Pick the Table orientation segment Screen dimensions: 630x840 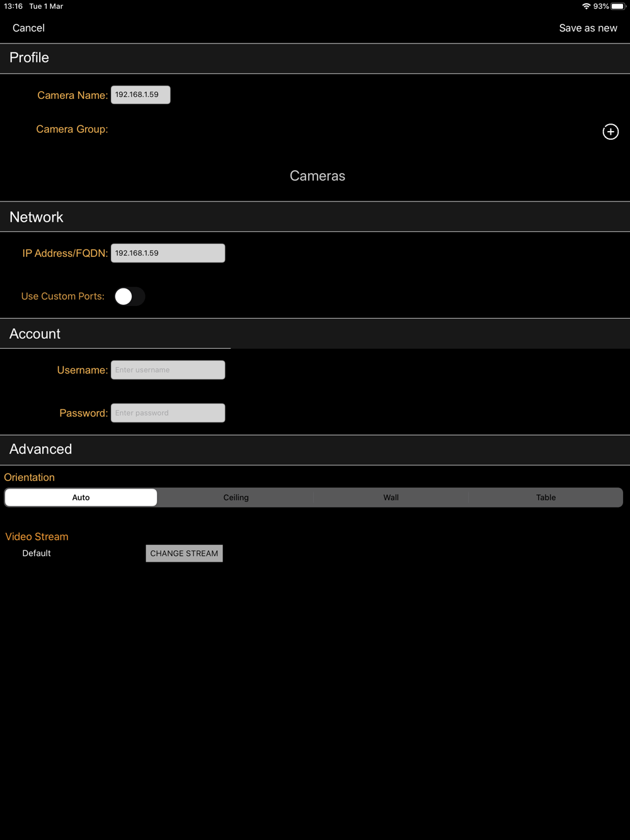pos(546,497)
